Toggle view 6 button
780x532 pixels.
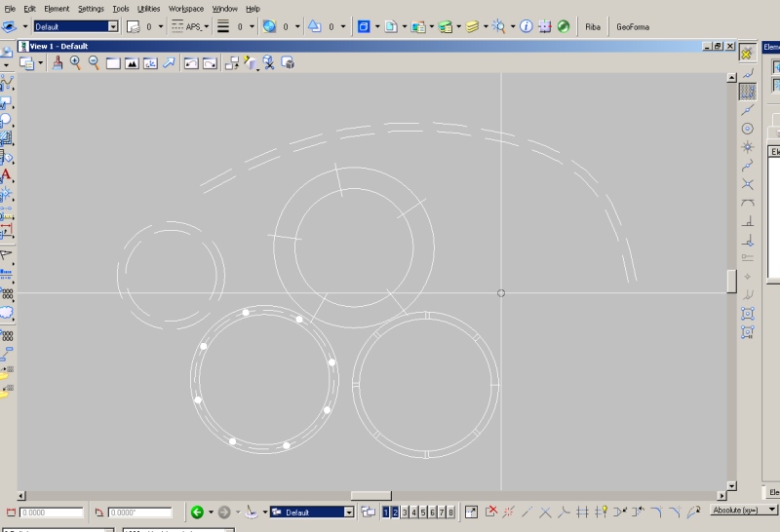coord(432,513)
